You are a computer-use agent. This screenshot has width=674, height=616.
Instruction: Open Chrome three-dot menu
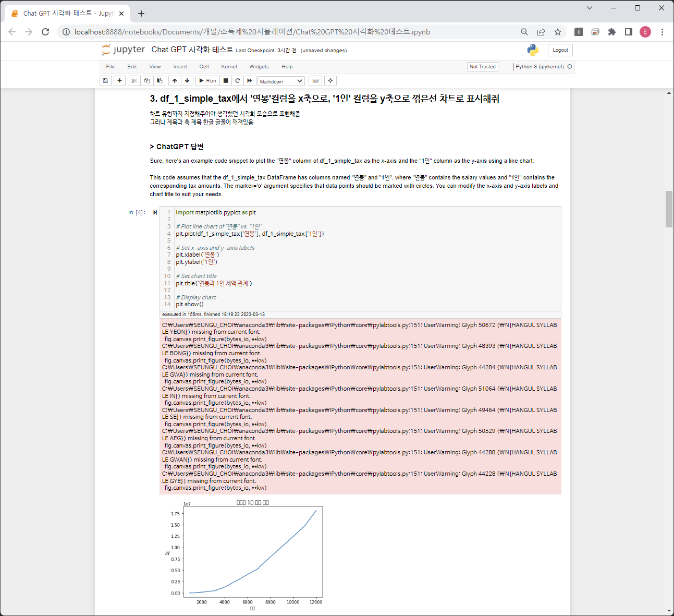point(662,32)
